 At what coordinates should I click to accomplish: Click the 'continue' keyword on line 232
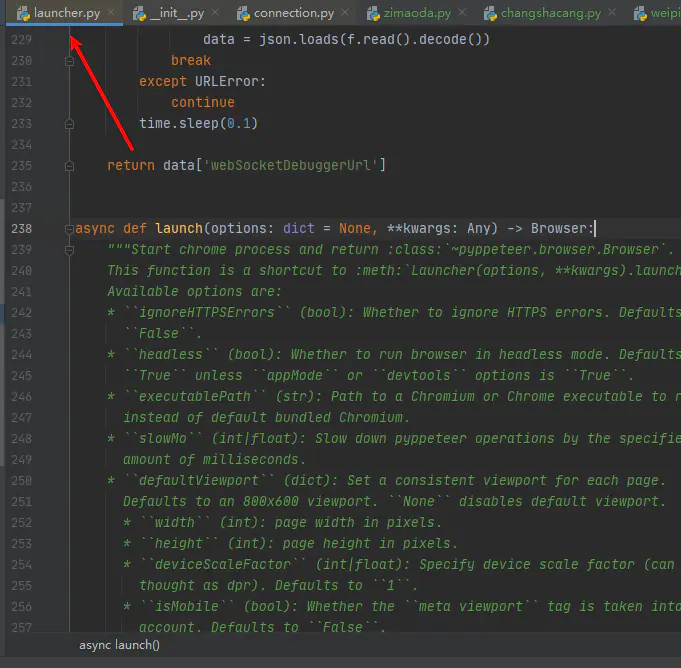tap(203, 103)
